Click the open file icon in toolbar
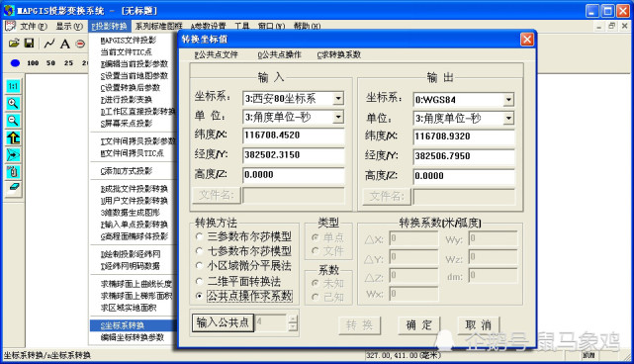Image resolution: width=634 pixels, height=364 pixels. pyautogui.click(x=14, y=44)
